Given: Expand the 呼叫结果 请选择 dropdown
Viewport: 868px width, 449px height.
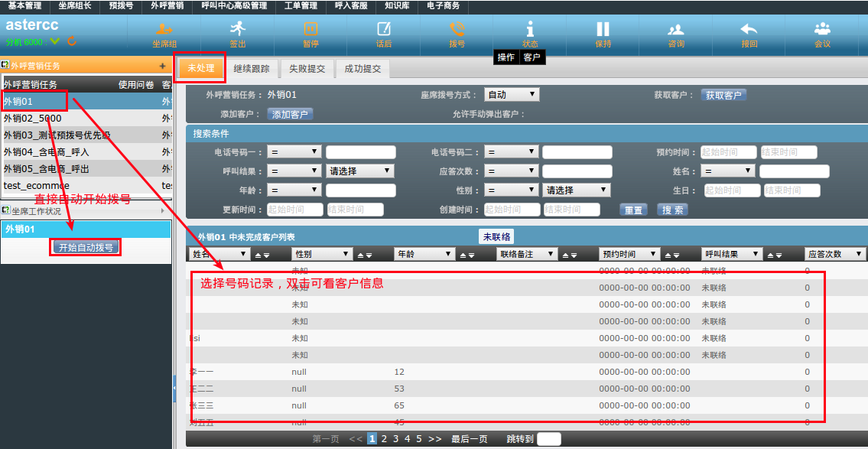Looking at the screenshot, I should [x=361, y=171].
